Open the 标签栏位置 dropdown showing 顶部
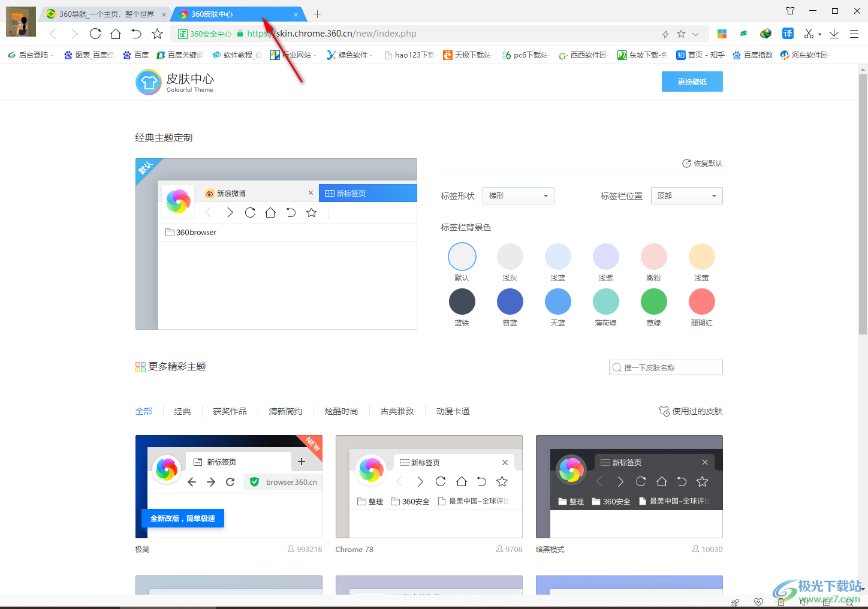868x609 pixels. (686, 195)
